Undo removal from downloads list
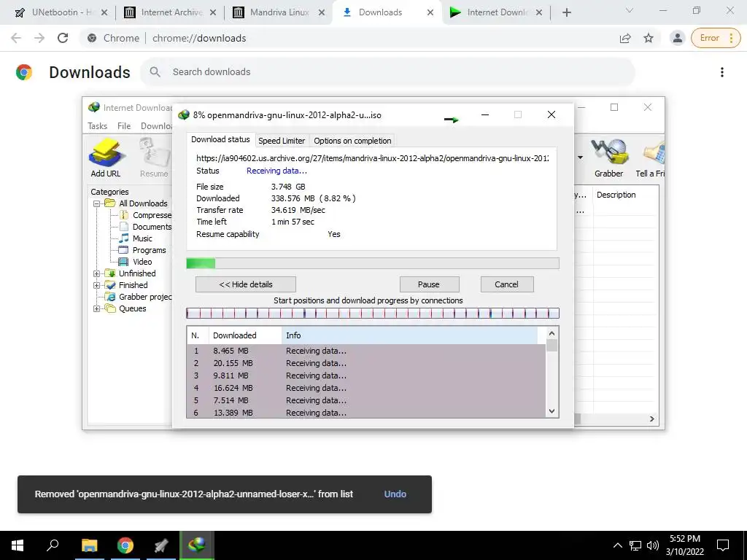 tap(395, 494)
